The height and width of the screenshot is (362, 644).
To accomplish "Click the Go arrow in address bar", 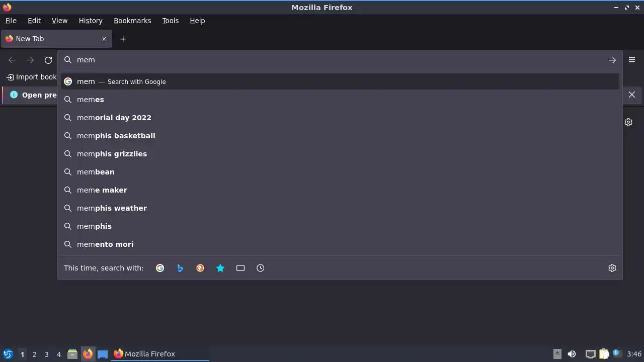I will (612, 60).
